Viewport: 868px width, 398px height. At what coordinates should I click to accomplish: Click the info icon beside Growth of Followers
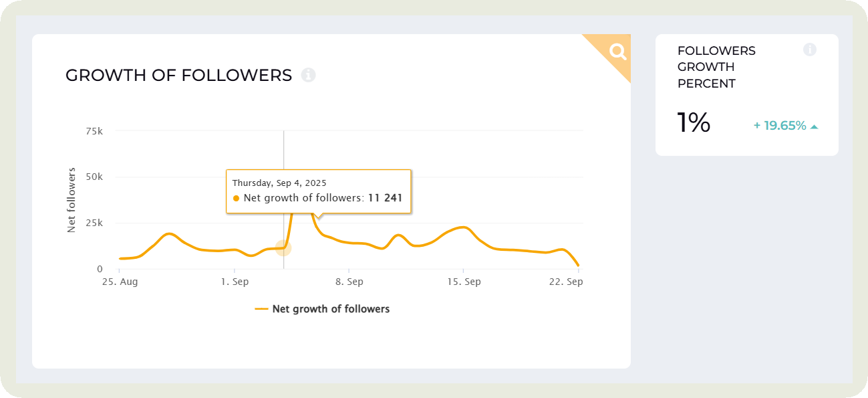(x=308, y=75)
